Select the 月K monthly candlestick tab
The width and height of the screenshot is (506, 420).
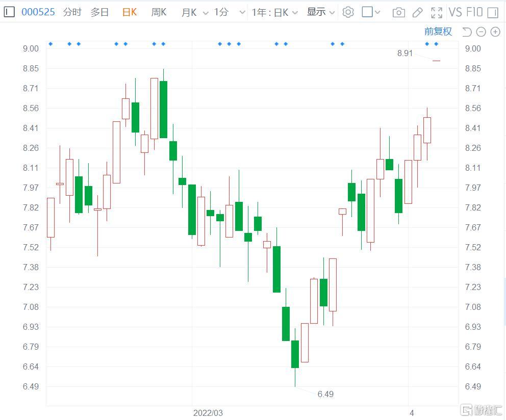(x=189, y=12)
